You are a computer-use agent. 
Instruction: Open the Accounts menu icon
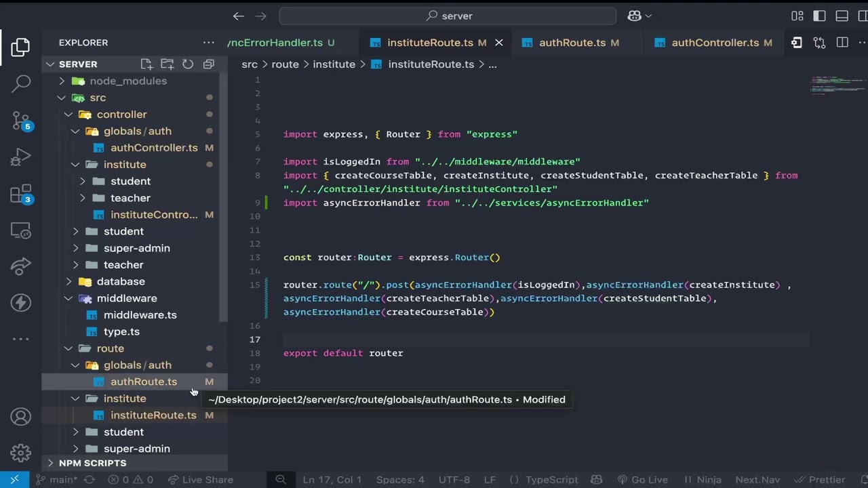tap(20, 417)
